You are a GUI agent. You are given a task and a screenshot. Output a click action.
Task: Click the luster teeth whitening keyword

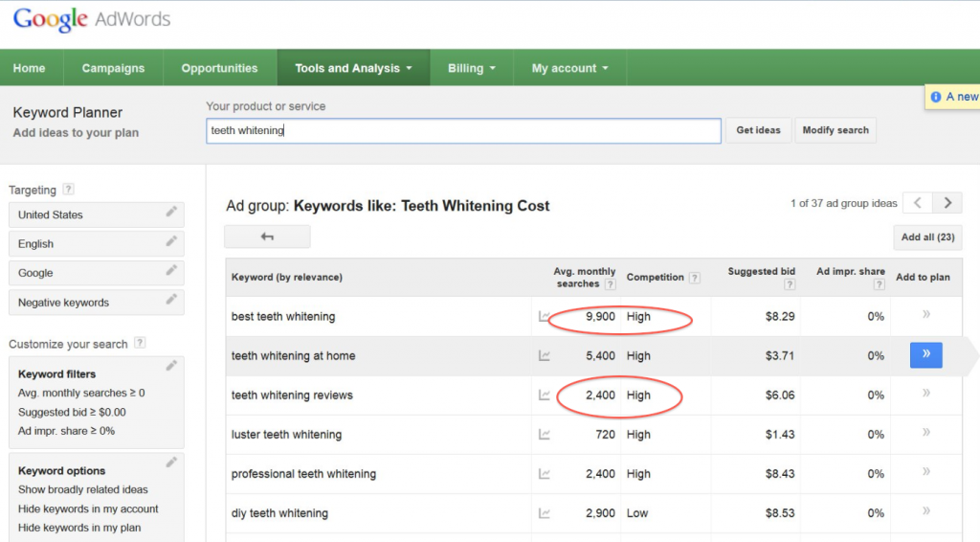point(286,435)
